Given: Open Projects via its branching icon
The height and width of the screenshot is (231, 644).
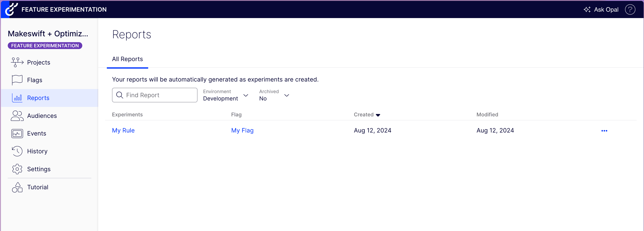Looking at the screenshot, I should (17, 62).
